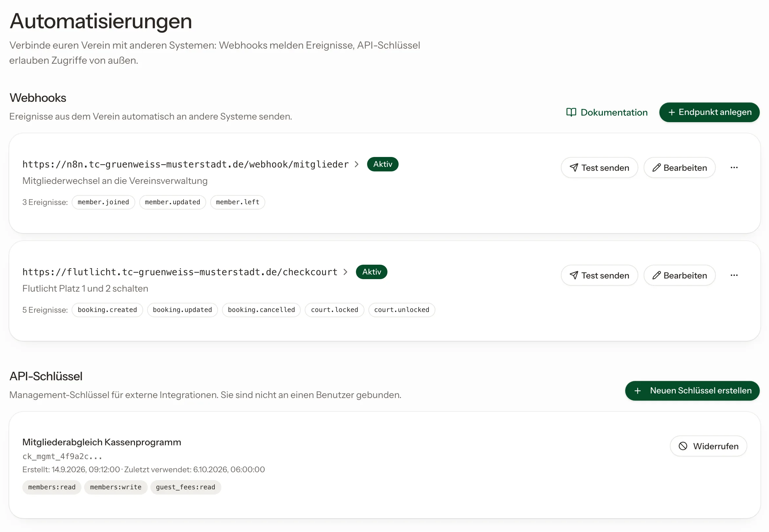Click Mitgliederabgleich Kassenprogramm key name

[101, 442]
